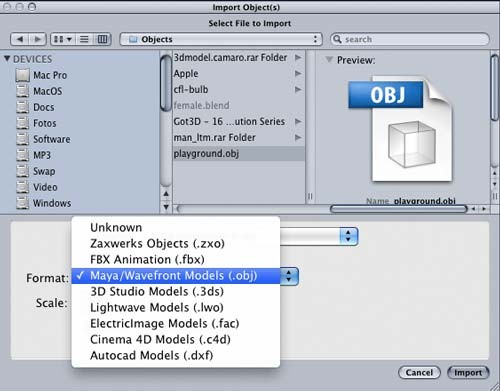Click the Cancel button

[x=419, y=372]
